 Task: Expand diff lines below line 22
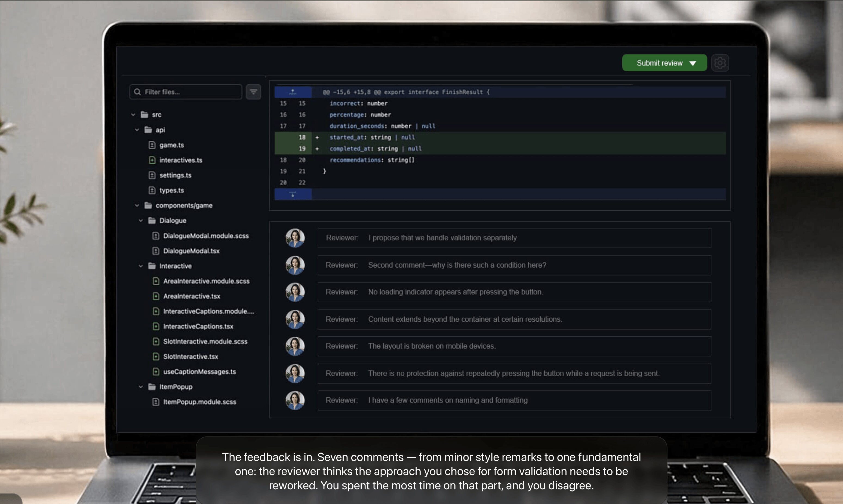[x=293, y=194]
